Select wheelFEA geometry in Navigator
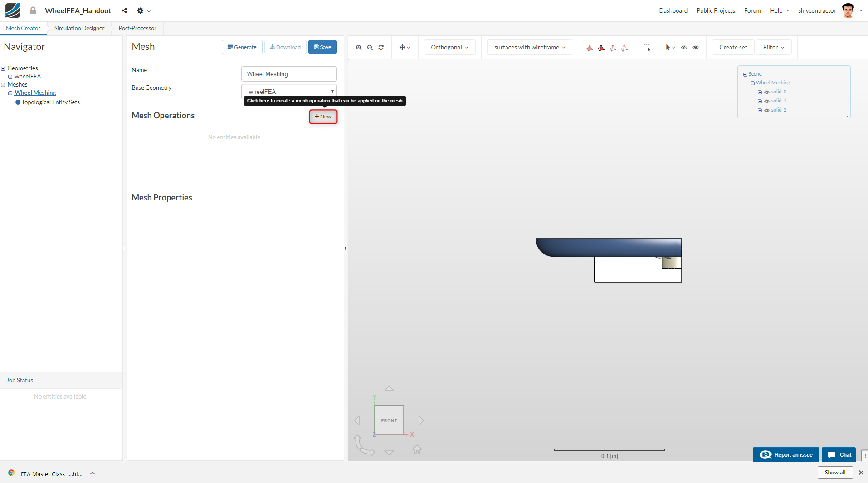This screenshot has height=483, width=868. 28,76
